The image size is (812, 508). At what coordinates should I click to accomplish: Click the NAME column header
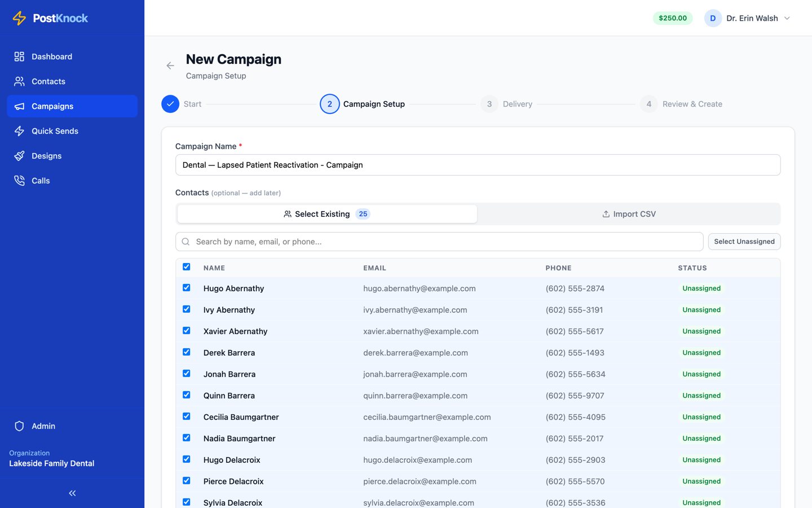point(214,268)
